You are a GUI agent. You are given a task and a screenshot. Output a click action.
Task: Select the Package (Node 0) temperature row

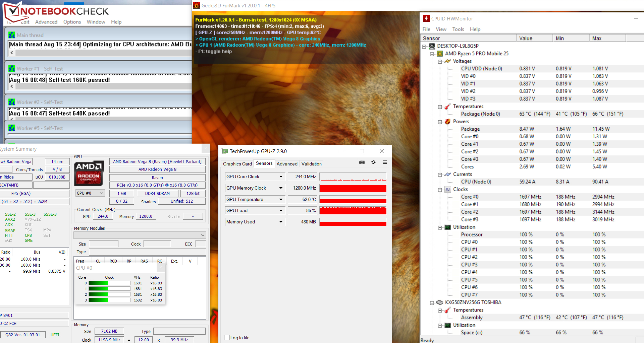tap(532, 114)
